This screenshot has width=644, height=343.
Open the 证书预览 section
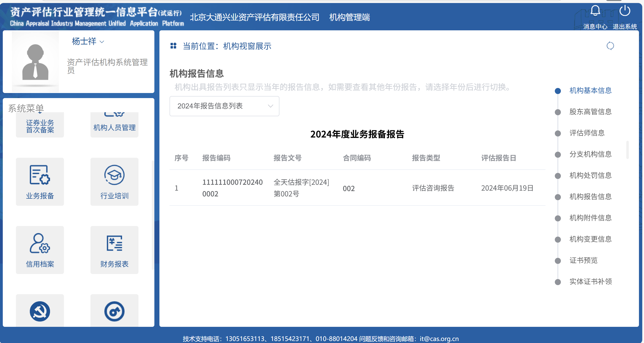[583, 260]
